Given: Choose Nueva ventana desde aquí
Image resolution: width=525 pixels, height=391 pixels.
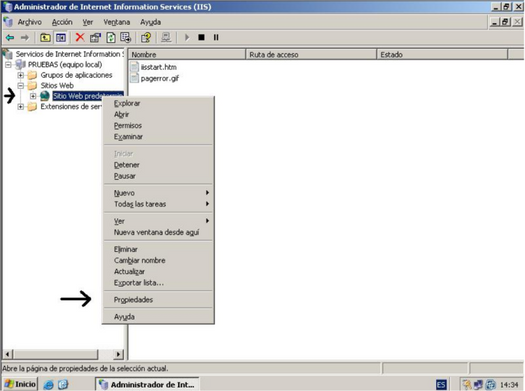Looking at the screenshot, I should 158,232.
